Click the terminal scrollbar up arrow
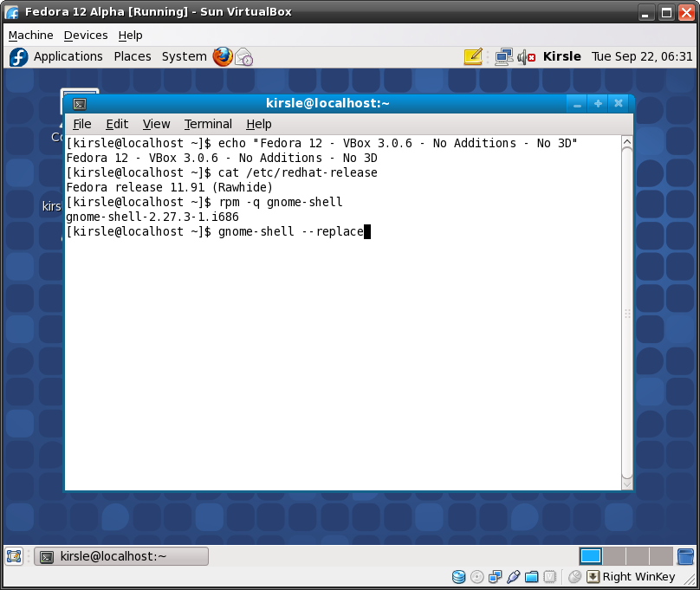The height and width of the screenshot is (590, 700). [x=627, y=142]
